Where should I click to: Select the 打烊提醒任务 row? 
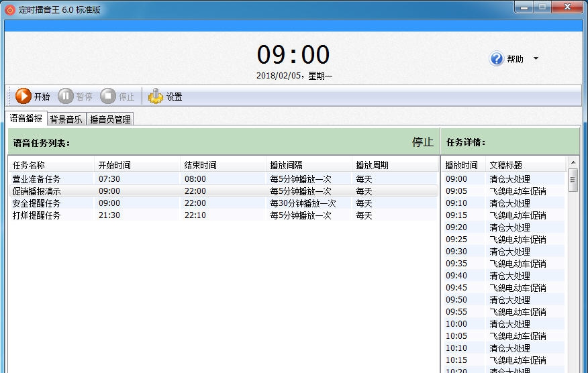(x=223, y=215)
